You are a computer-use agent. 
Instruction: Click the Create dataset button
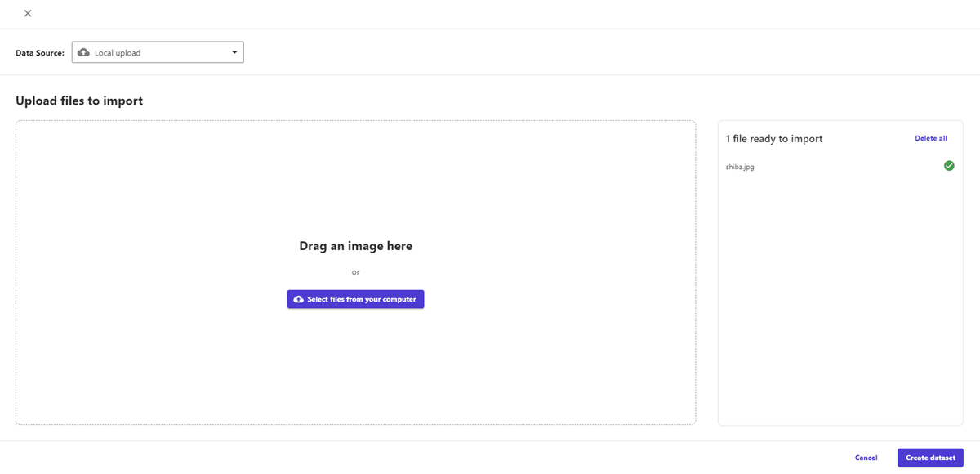click(930, 458)
